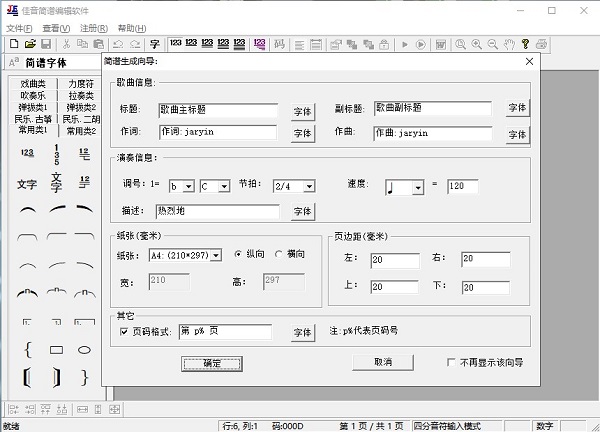Screen dimensions: 600x432
Task: Click the 字 text tool in toolbar
Action: (154, 44)
